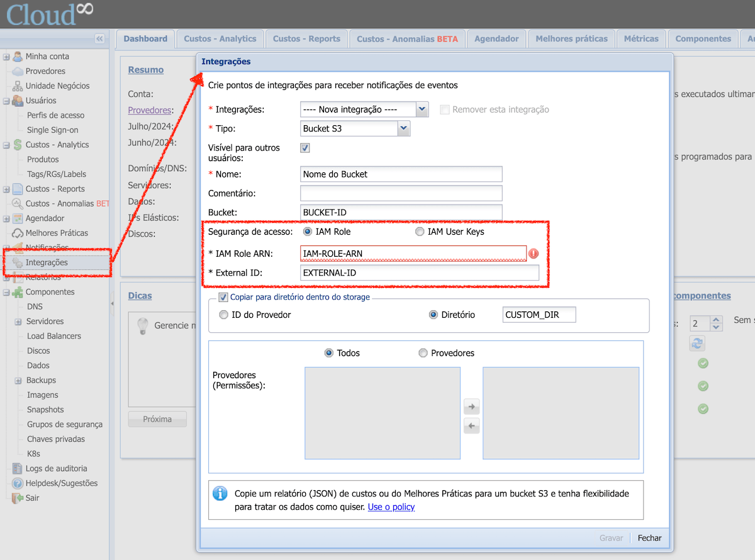The width and height of the screenshot is (755, 560).
Task: Expand the Servidores tree node
Action: point(18,322)
